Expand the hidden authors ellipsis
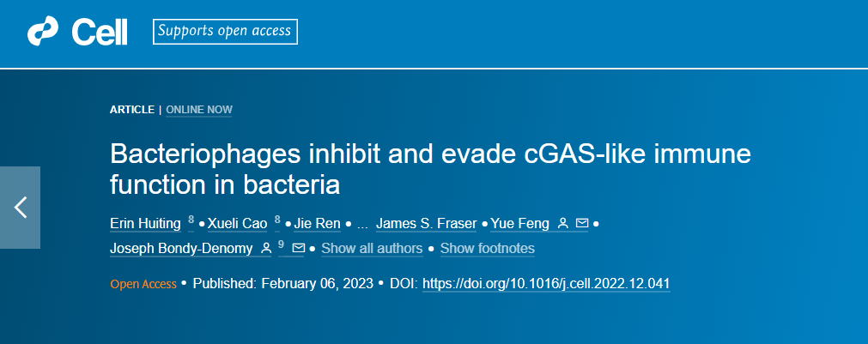Viewport: 868px width, 344px height. click(363, 224)
